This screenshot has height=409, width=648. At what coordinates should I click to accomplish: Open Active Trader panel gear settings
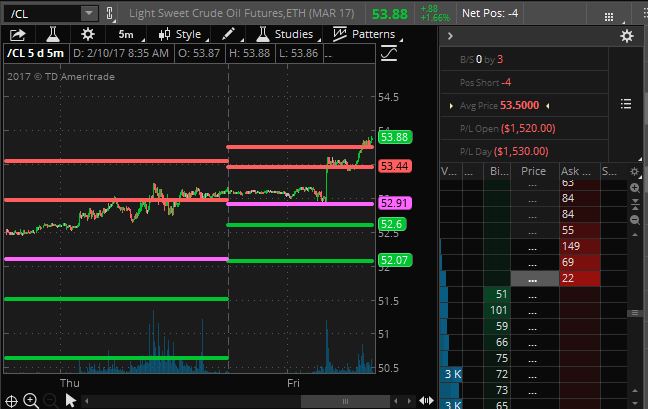[x=626, y=36]
